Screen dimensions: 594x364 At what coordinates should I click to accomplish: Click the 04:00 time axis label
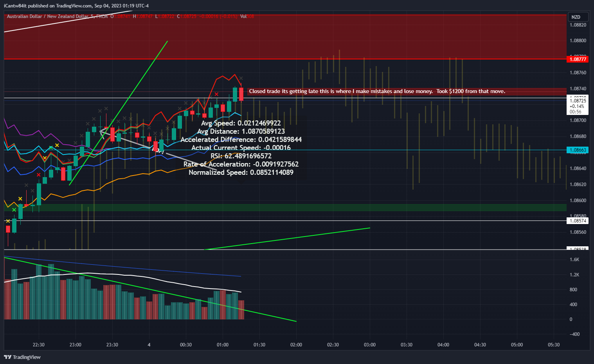(443, 345)
